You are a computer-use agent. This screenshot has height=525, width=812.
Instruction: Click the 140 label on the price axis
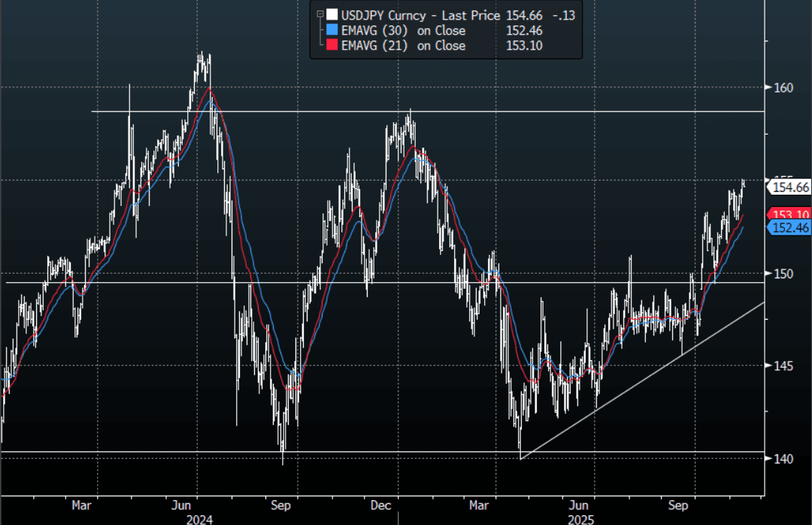[x=783, y=458]
